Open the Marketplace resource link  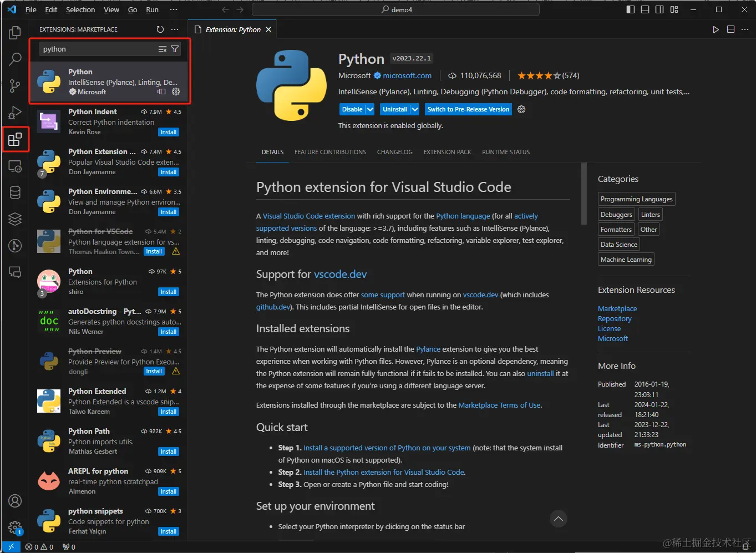tap(617, 308)
